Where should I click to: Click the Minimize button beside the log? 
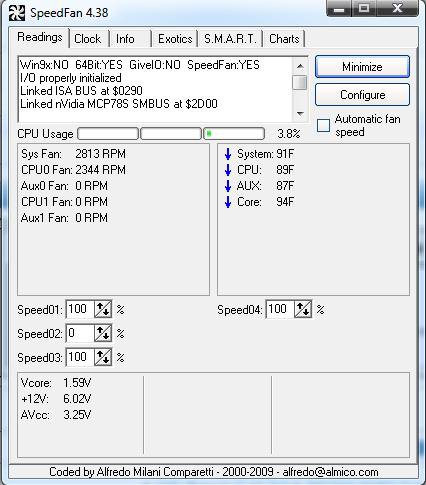pyautogui.click(x=362, y=67)
